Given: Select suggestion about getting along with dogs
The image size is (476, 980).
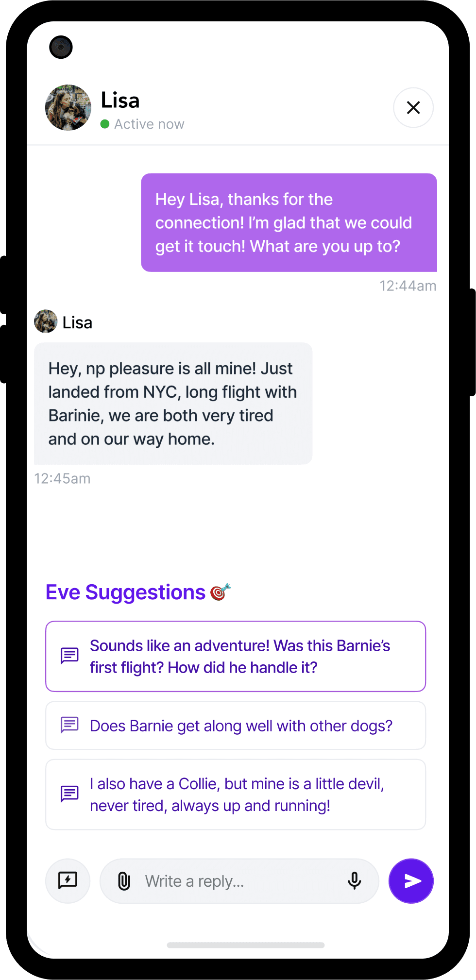Looking at the screenshot, I should click(x=236, y=726).
